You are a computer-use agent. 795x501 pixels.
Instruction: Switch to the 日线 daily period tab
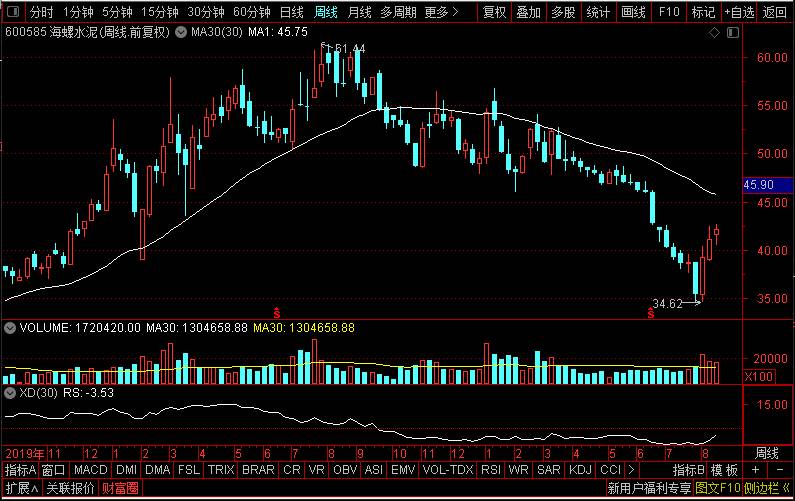292,12
